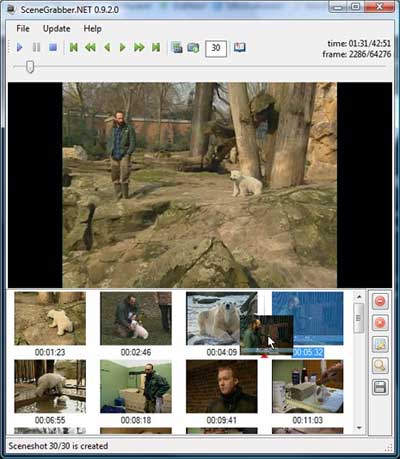Select the thumbnail labeled 00:11:03
This screenshot has height=459, width=400.
coord(308,386)
